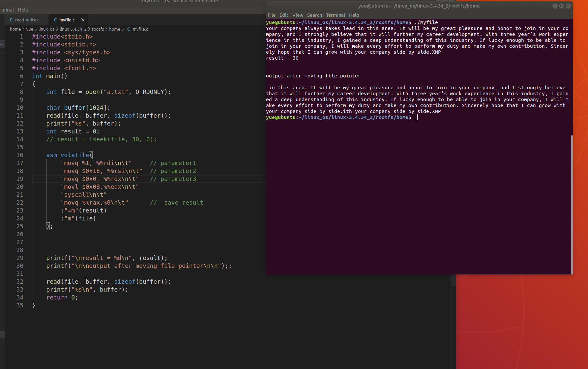The width and height of the screenshot is (588, 369).
Task: Click the commented lseek line
Action: (x=102, y=139)
